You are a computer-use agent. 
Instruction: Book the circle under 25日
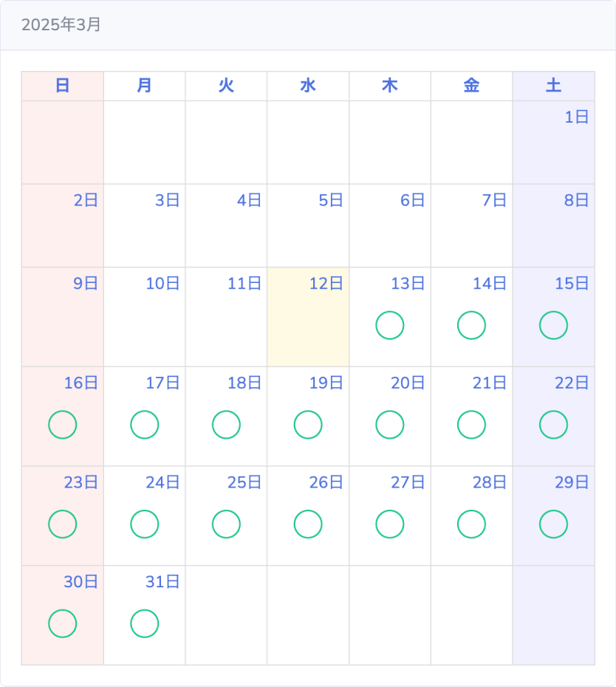226,524
